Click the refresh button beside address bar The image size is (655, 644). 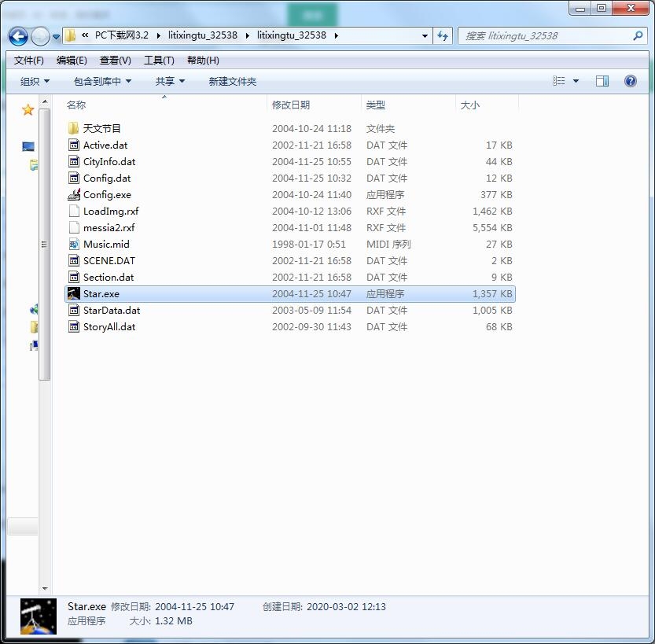point(443,36)
